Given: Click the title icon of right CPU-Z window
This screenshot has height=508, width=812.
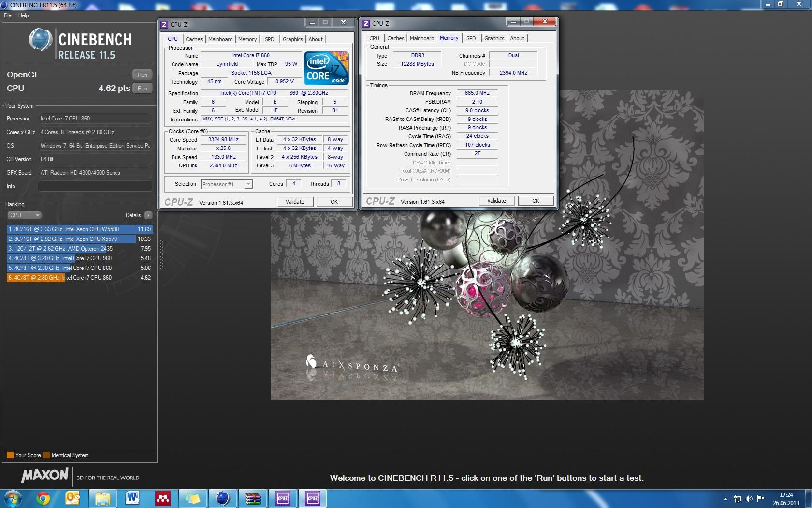Looking at the screenshot, I should 366,23.
